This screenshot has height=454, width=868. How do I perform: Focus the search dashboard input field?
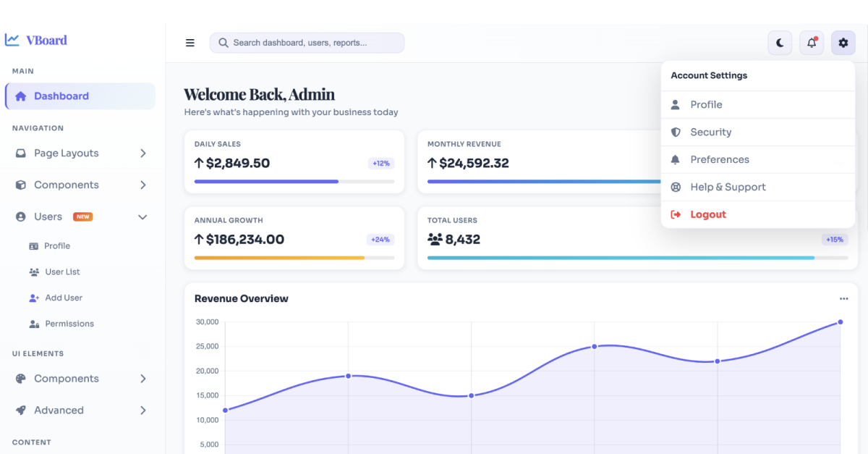tap(307, 43)
